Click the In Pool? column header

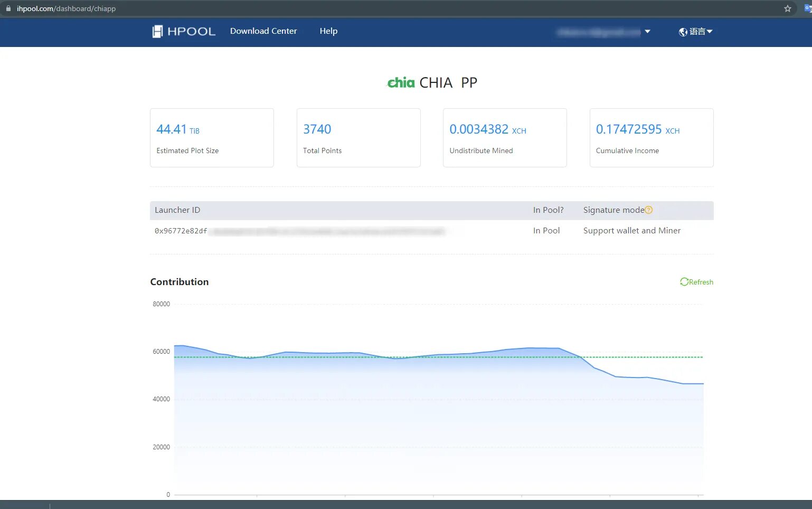click(x=548, y=210)
